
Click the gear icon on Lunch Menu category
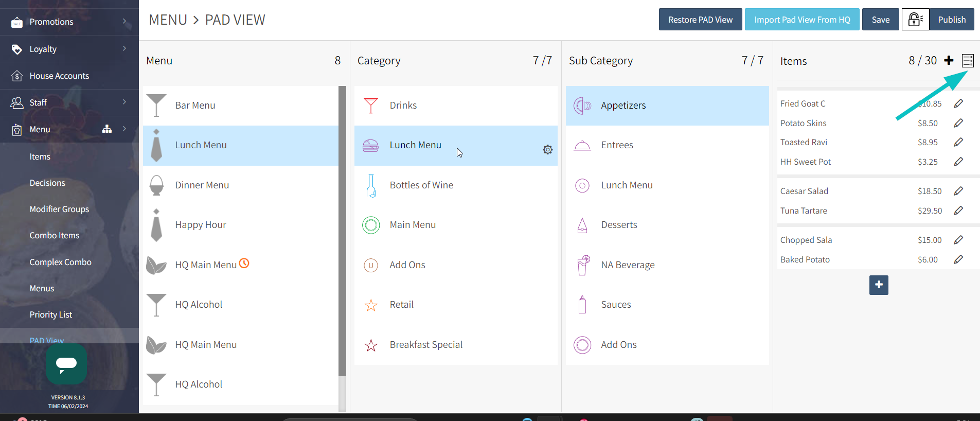click(547, 150)
